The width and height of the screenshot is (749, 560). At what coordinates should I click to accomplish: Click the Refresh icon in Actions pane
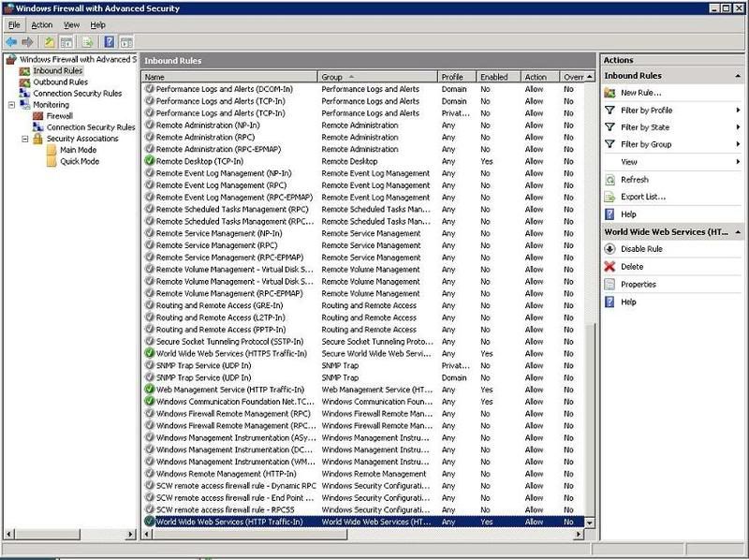click(609, 180)
